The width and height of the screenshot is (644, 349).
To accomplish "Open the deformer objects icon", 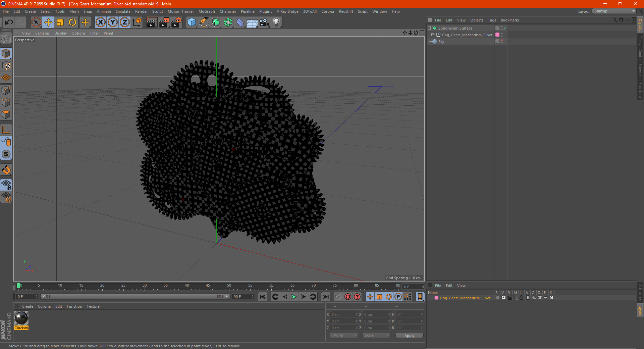I will click(240, 22).
